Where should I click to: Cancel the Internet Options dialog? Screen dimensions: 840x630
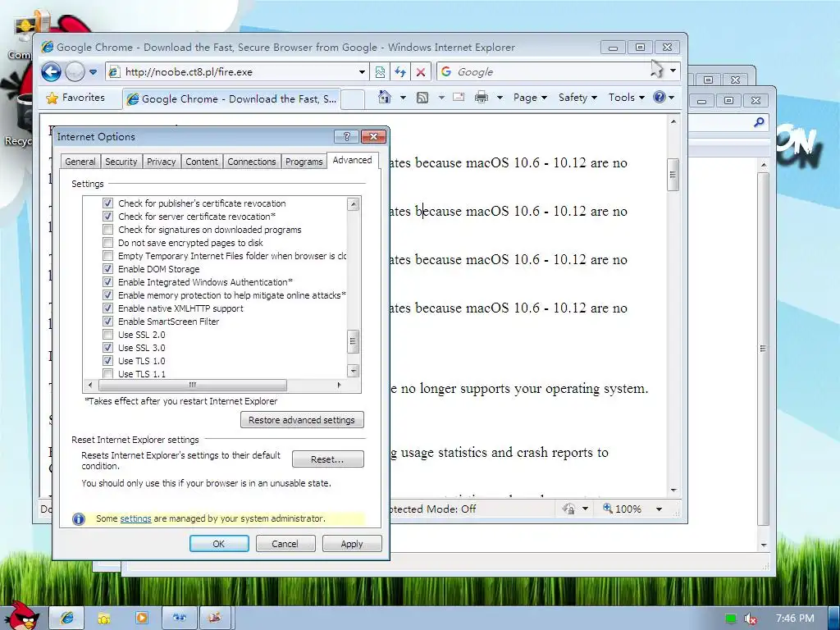tap(285, 544)
